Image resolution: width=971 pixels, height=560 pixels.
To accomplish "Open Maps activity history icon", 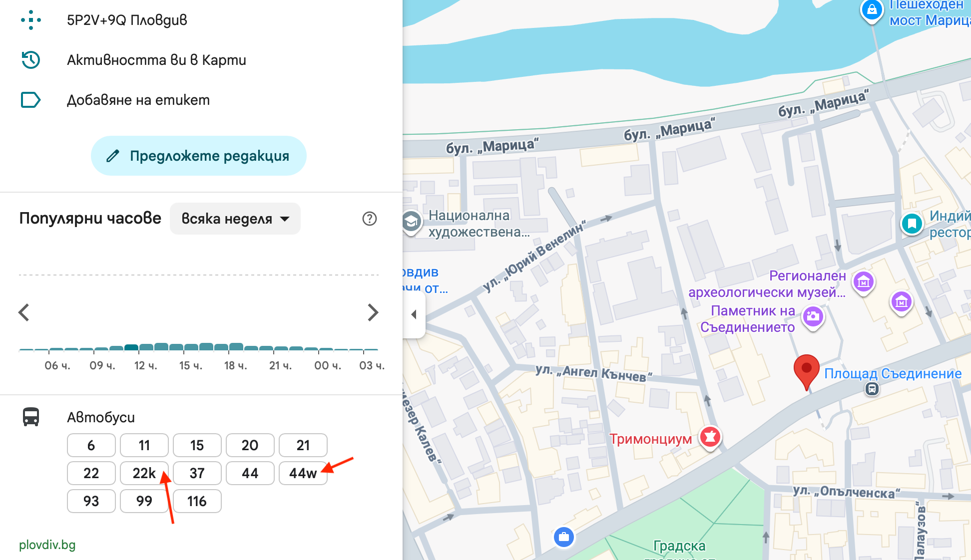I will [x=31, y=60].
